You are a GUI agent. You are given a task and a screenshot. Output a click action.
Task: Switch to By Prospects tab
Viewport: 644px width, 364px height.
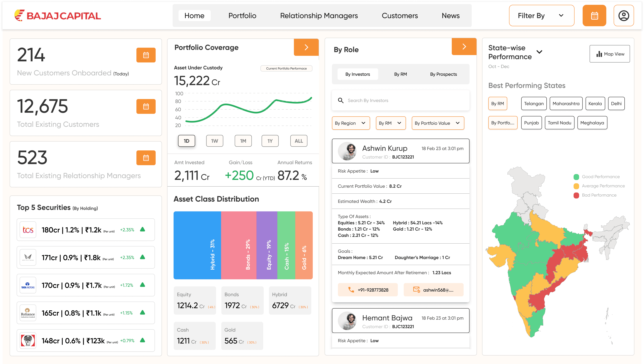[443, 74]
